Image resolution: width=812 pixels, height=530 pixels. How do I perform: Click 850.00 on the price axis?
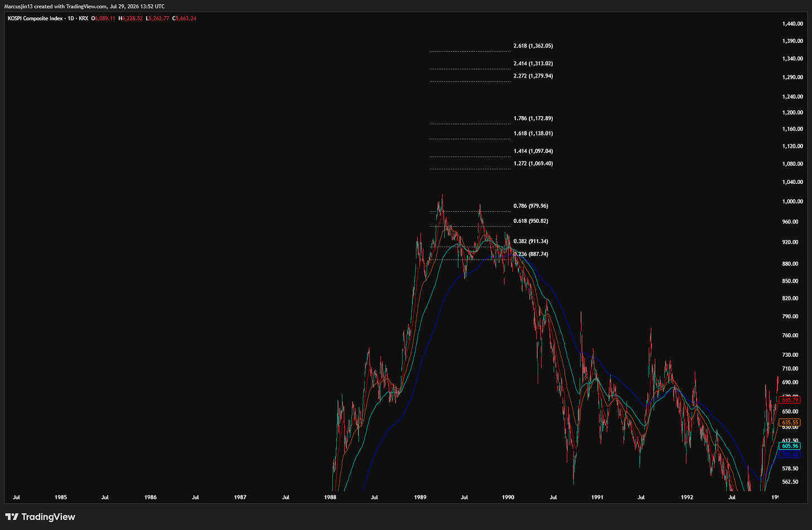(x=790, y=281)
